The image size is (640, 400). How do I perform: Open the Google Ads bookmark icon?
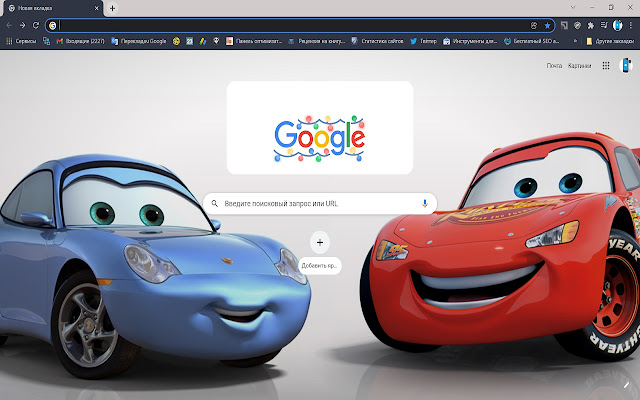tap(203, 41)
